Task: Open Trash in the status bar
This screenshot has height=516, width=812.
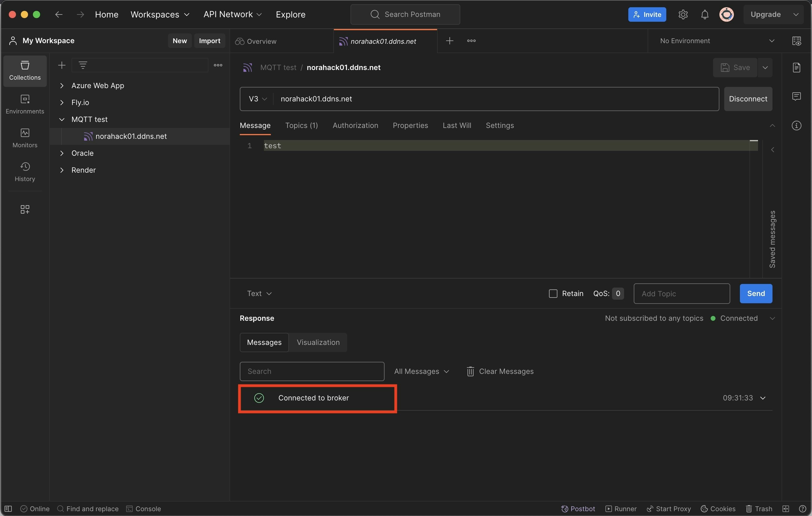Action: 759,508
